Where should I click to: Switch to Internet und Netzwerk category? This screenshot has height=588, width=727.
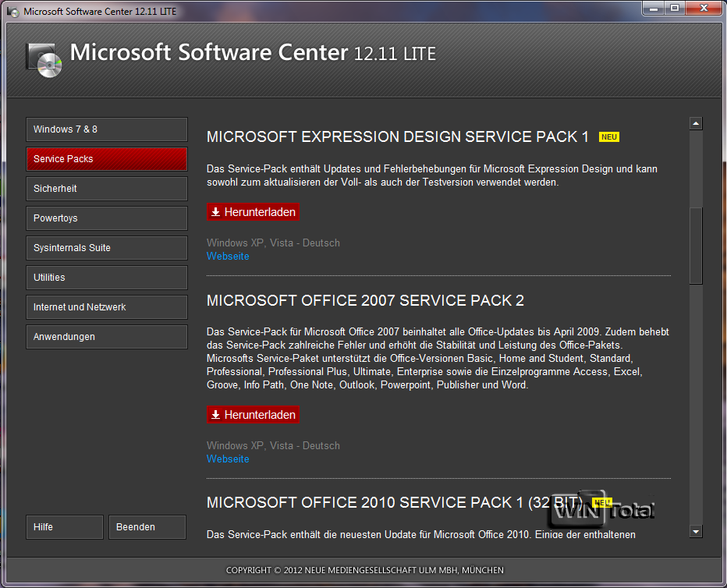(107, 307)
